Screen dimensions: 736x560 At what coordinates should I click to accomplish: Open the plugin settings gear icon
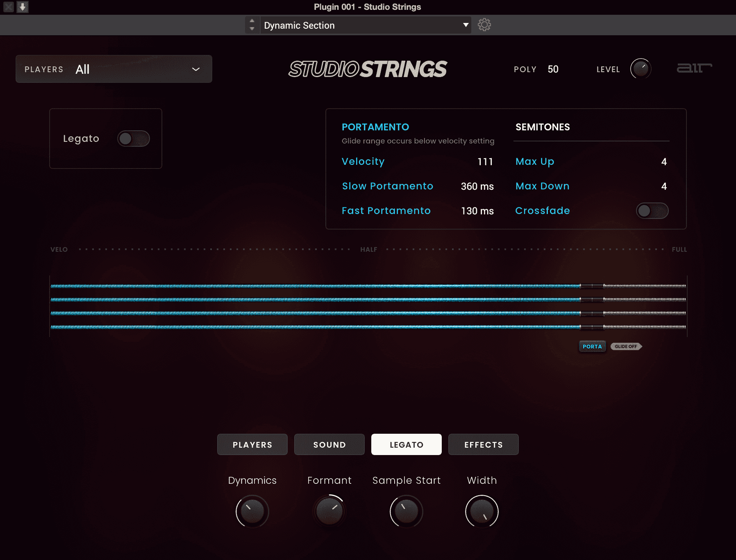click(x=484, y=25)
